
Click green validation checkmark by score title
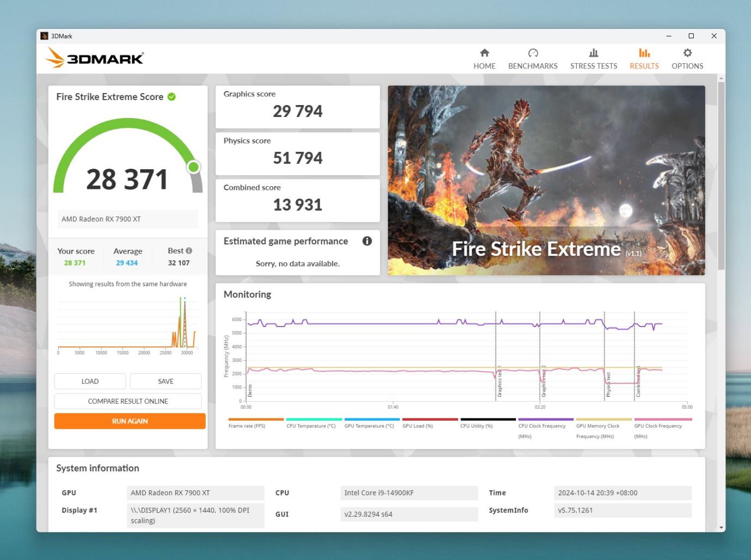click(172, 97)
